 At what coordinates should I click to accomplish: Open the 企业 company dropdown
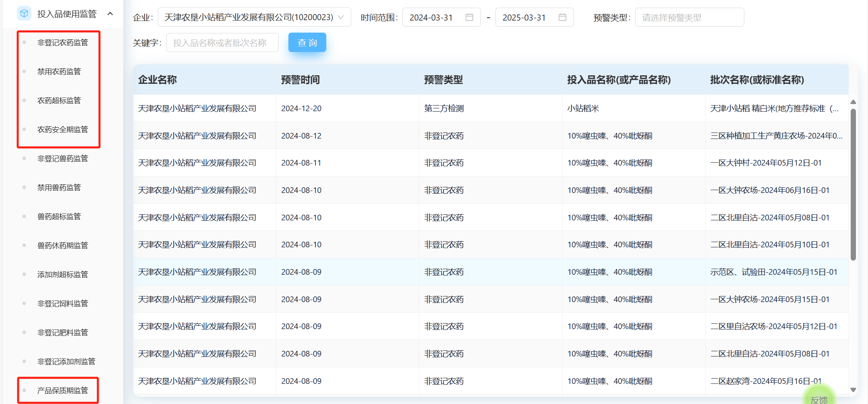click(254, 17)
